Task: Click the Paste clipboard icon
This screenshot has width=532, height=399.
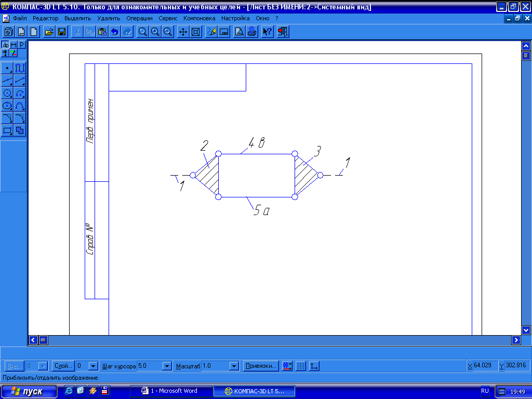Action: [x=102, y=32]
